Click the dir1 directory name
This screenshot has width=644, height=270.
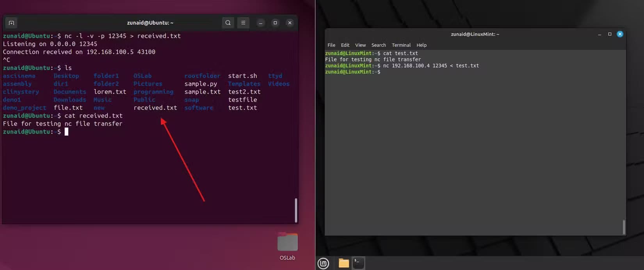point(61,84)
